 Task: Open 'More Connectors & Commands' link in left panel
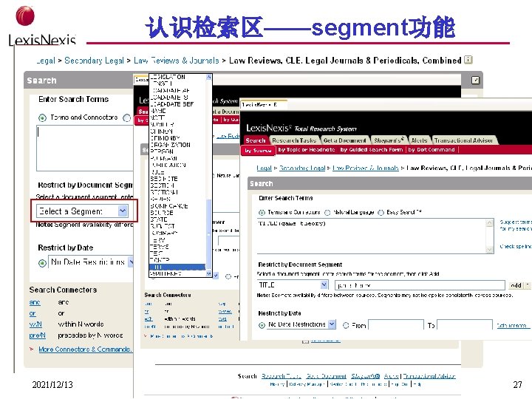85,349
